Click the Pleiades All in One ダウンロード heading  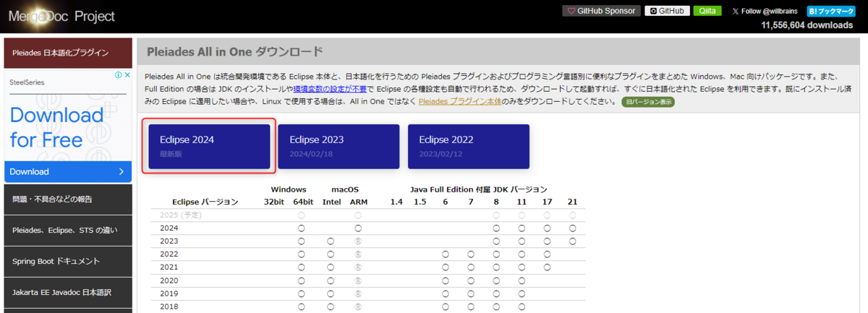tap(234, 52)
